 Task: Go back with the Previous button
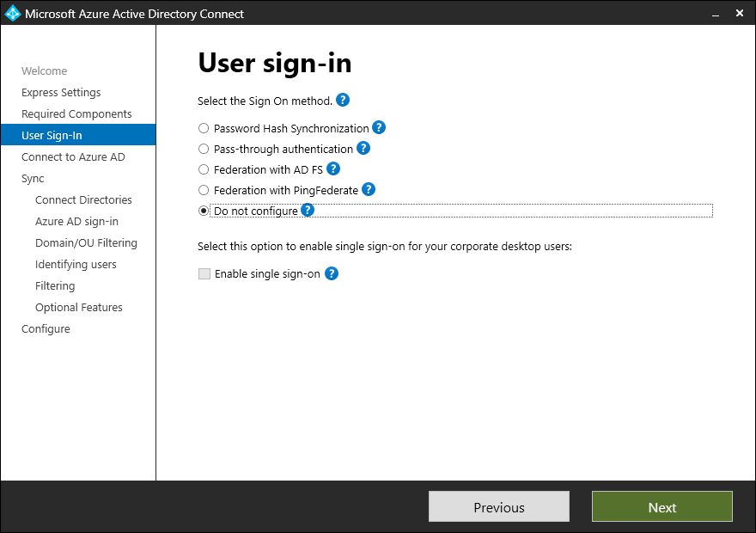click(x=498, y=506)
